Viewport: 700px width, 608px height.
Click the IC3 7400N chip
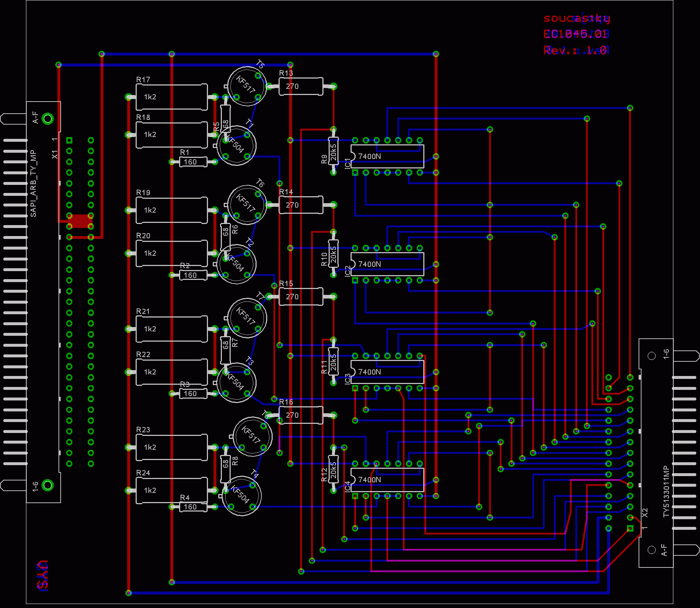[387, 372]
